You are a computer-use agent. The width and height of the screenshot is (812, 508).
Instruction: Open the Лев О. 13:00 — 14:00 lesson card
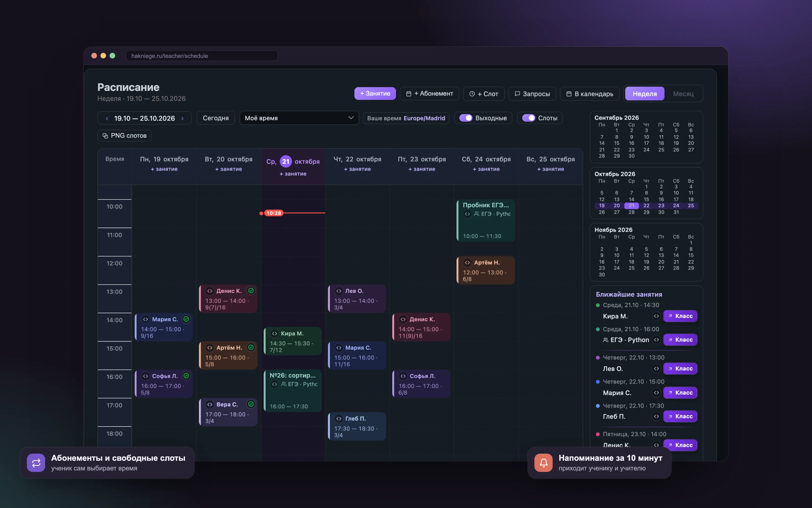coord(357,299)
